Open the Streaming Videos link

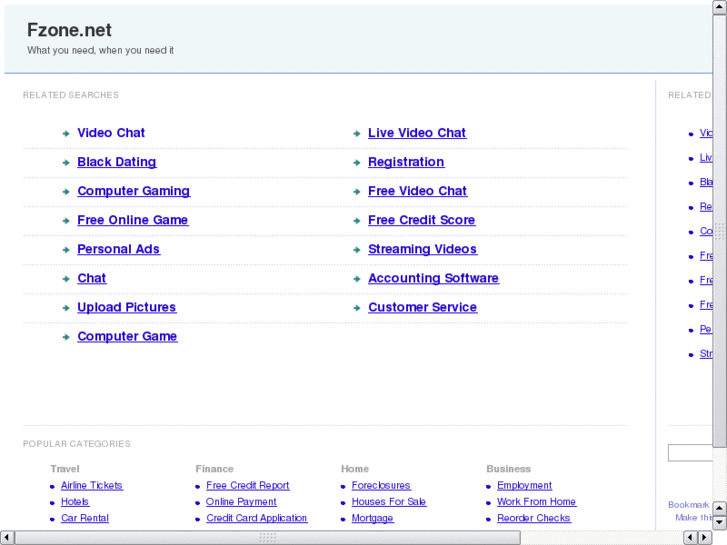tap(422, 249)
